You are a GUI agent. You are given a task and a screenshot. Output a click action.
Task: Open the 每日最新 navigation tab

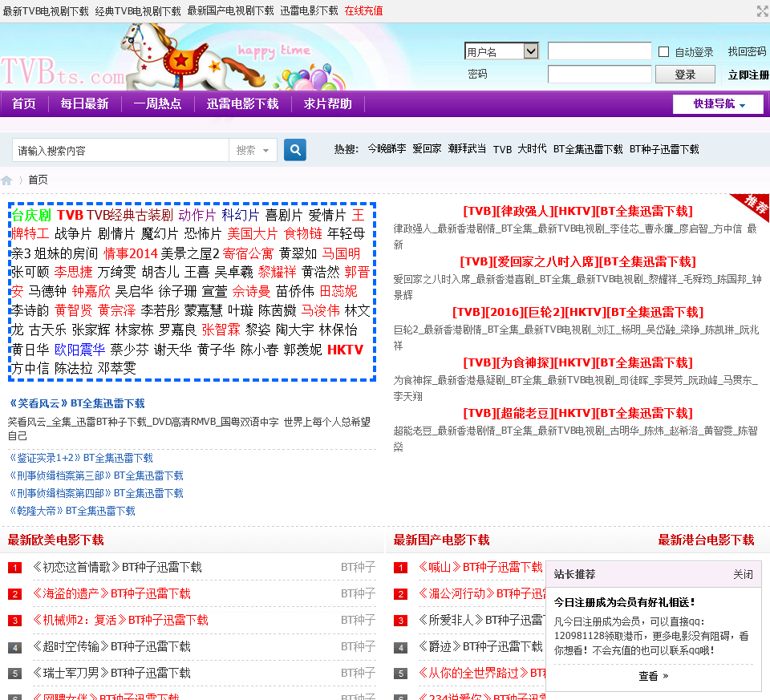click(x=84, y=104)
